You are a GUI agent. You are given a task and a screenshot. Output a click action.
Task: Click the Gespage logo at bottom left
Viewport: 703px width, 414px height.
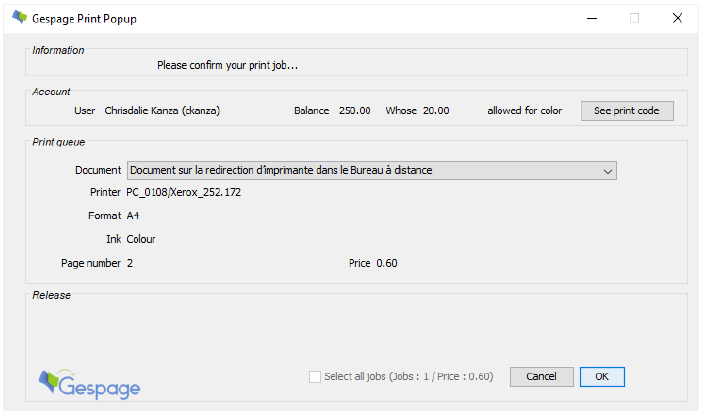pos(88,384)
